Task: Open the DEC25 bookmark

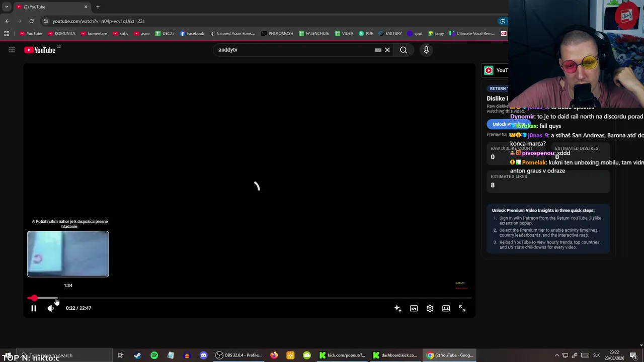Action: pos(165,34)
